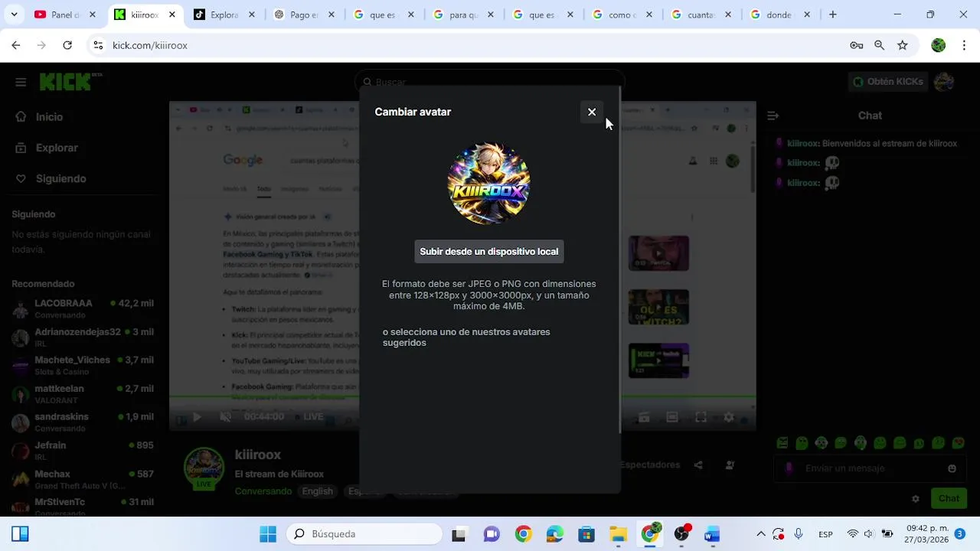980x551 pixels.
Task: Open the saved passwords key icon
Action: pos(857,46)
